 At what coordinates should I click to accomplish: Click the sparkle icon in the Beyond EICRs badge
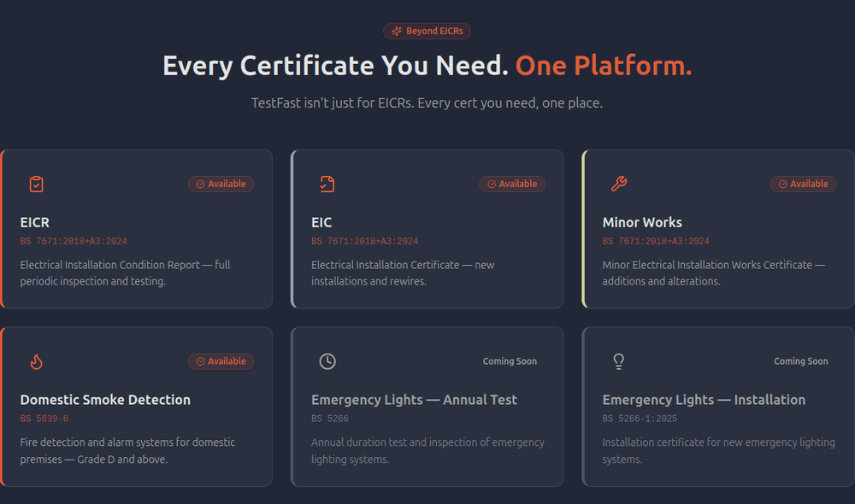(x=397, y=31)
